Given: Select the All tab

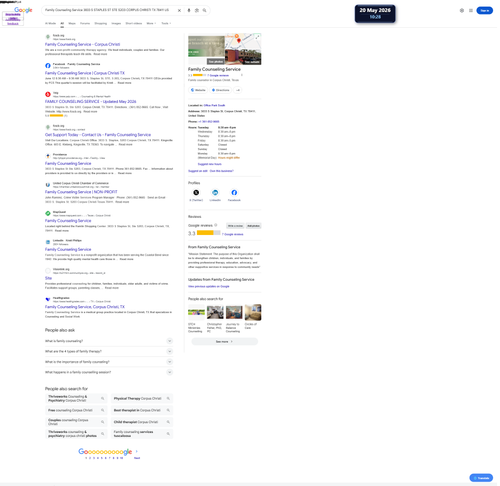Looking at the screenshot, I should tap(62, 23).
